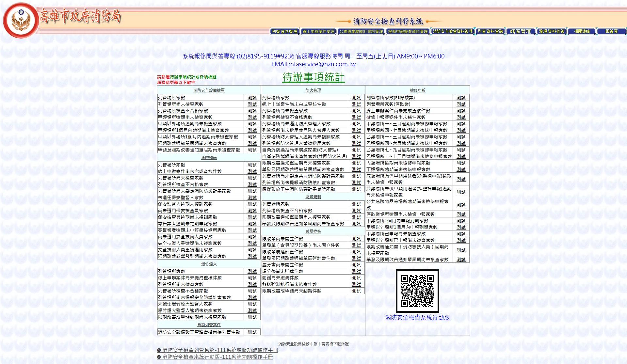
Task: Go back via 回首頁 button
Action: pyautogui.click(x=612, y=31)
